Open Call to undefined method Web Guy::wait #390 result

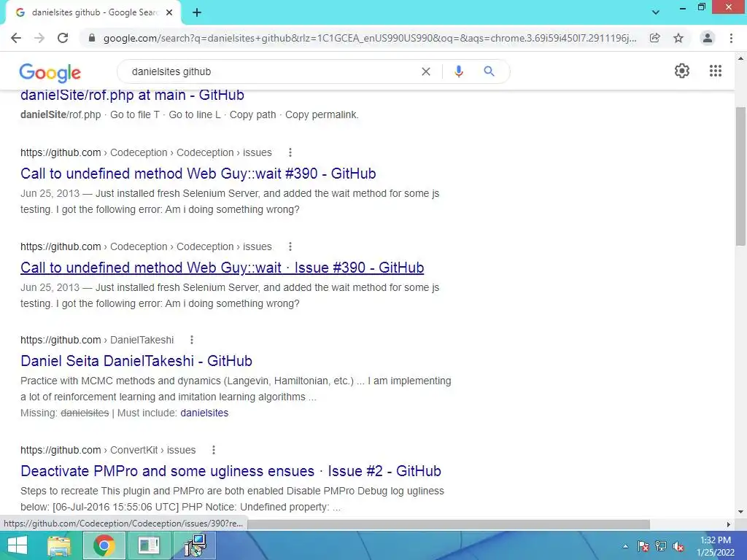(198, 174)
